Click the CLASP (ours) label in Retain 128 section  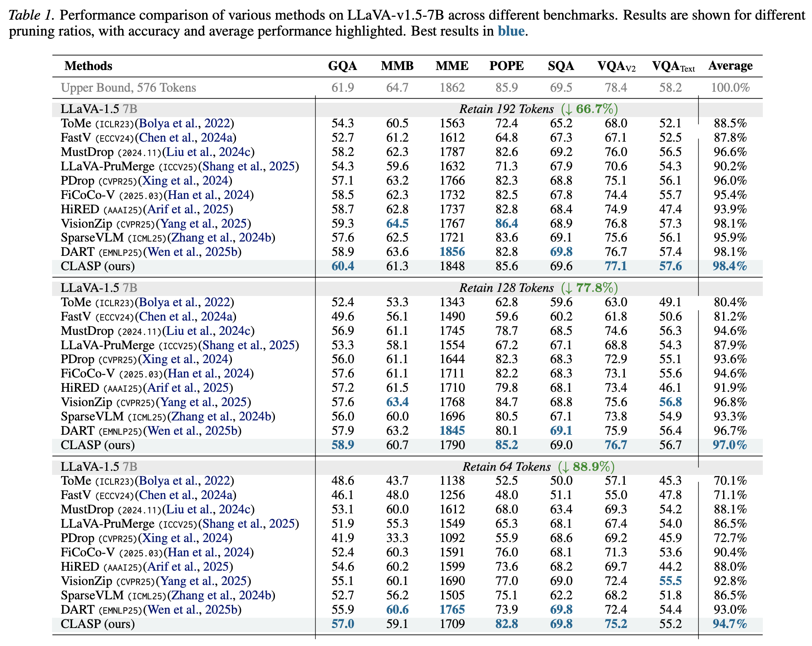point(98,445)
